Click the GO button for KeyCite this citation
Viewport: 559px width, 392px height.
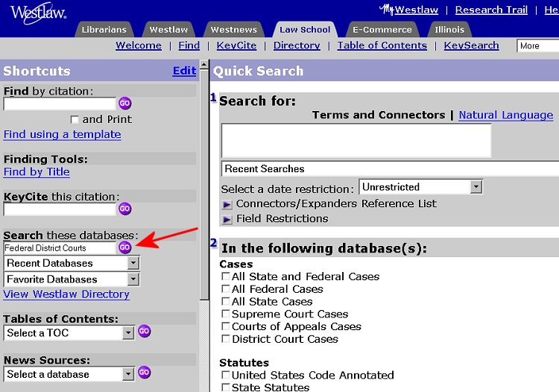124,209
